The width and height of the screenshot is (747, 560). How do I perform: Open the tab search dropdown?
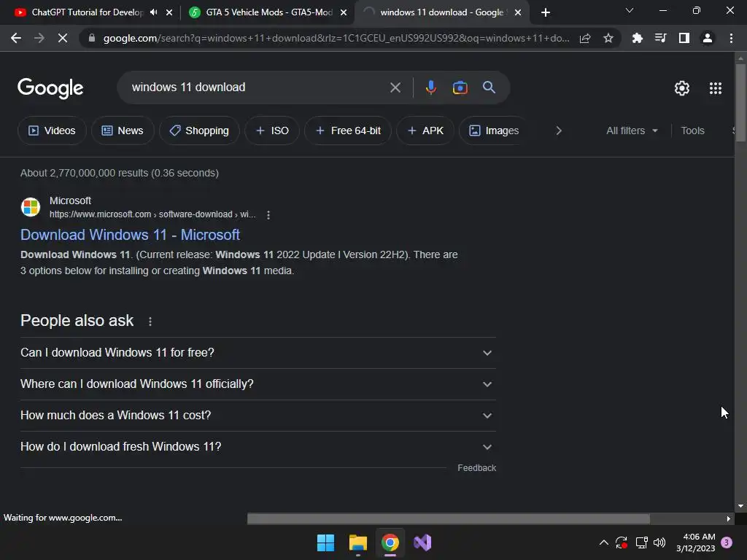630,10
